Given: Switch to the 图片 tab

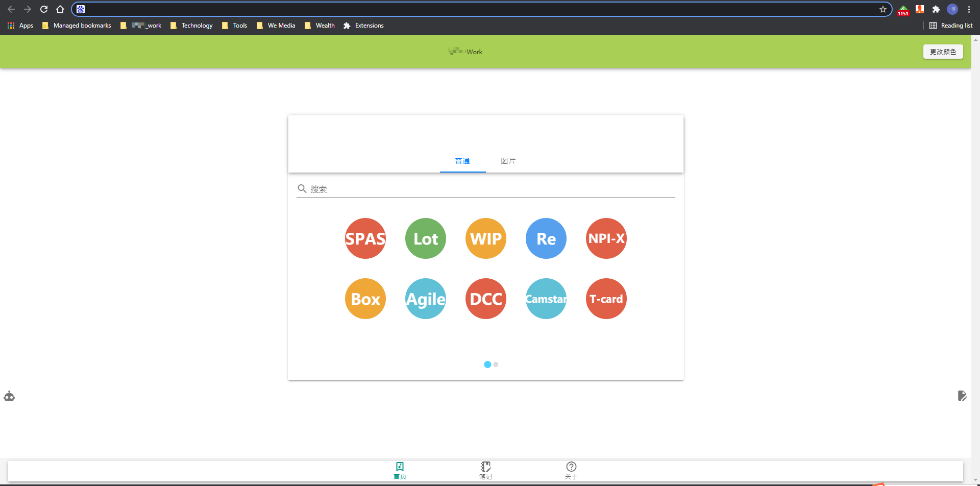Looking at the screenshot, I should coord(508,161).
